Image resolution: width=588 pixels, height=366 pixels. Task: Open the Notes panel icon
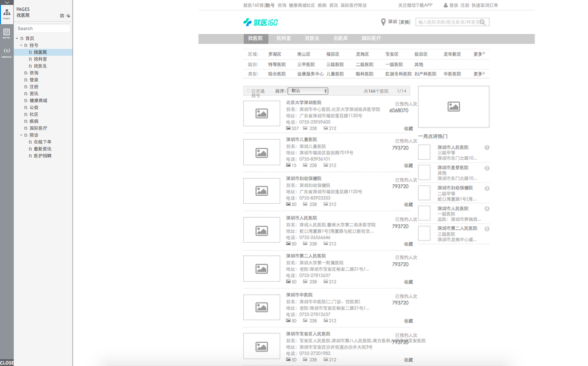(7, 33)
